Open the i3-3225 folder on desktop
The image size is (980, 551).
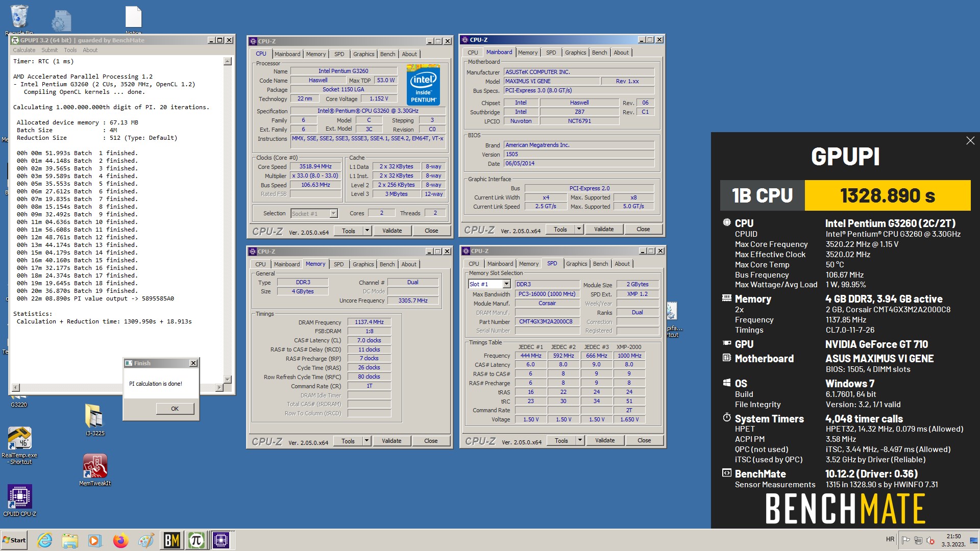pos(95,419)
